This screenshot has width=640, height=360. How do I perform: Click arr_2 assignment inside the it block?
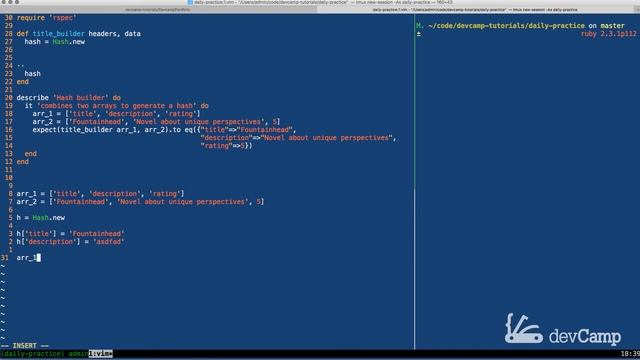[x=156, y=122]
